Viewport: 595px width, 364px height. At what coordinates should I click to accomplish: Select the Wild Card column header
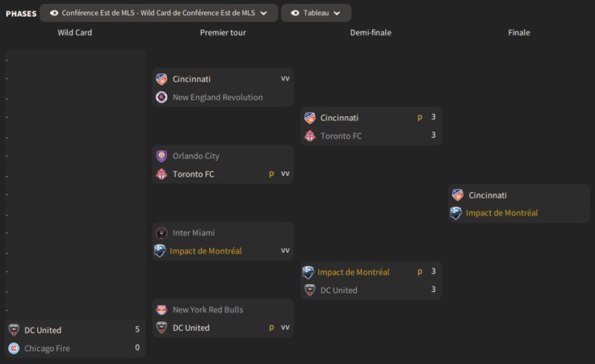click(74, 32)
